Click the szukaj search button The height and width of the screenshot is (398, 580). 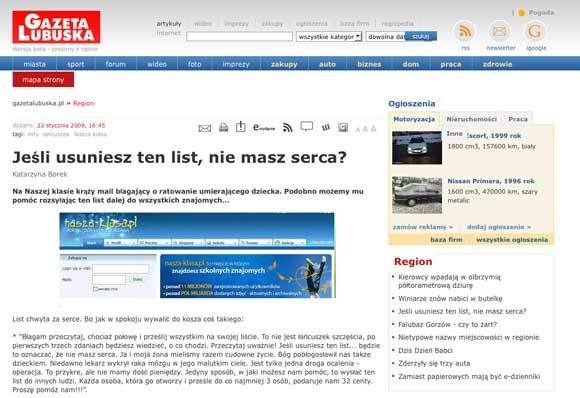pos(421,36)
